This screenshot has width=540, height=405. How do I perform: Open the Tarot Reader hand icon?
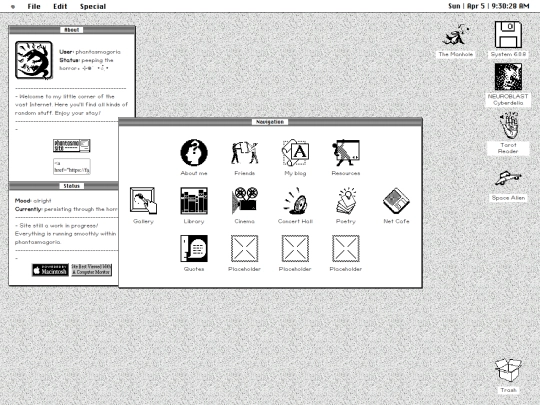pyautogui.click(x=508, y=125)
